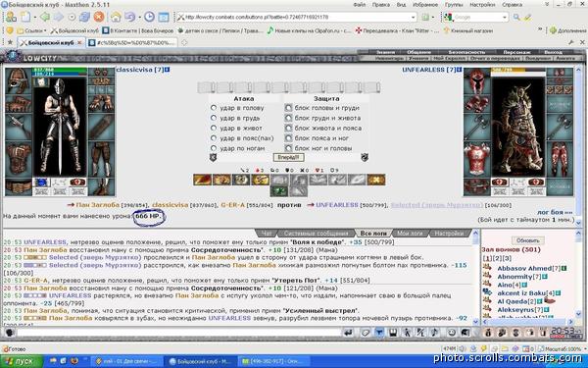Use the green skill icon in second row

pyautogui.click(x=279, y=191)
